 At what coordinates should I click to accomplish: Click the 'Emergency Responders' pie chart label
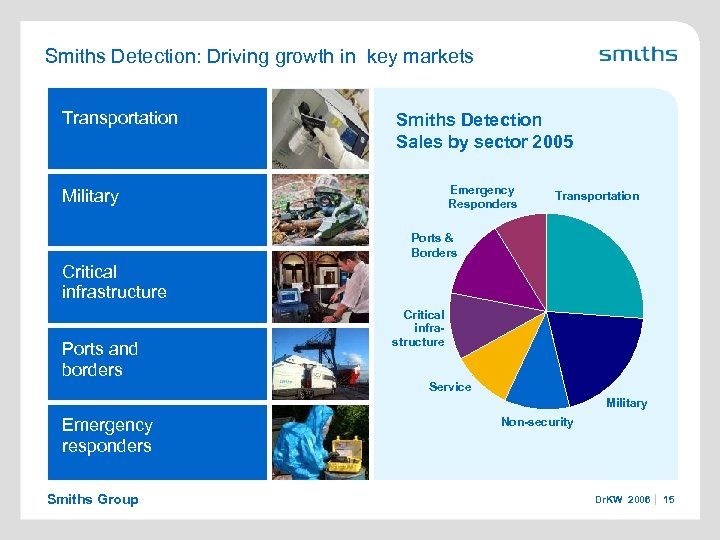(x=482, y=197)
